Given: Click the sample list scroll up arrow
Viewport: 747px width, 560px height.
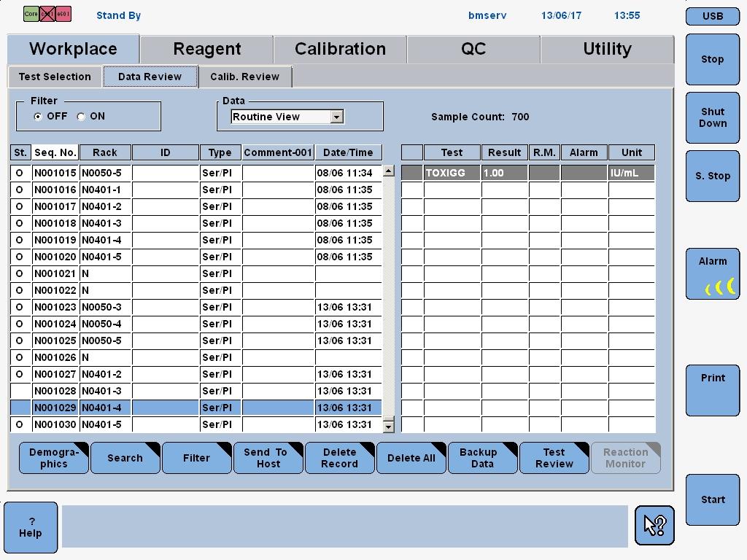Looking at the screenshot, I should tap(389, 171).
